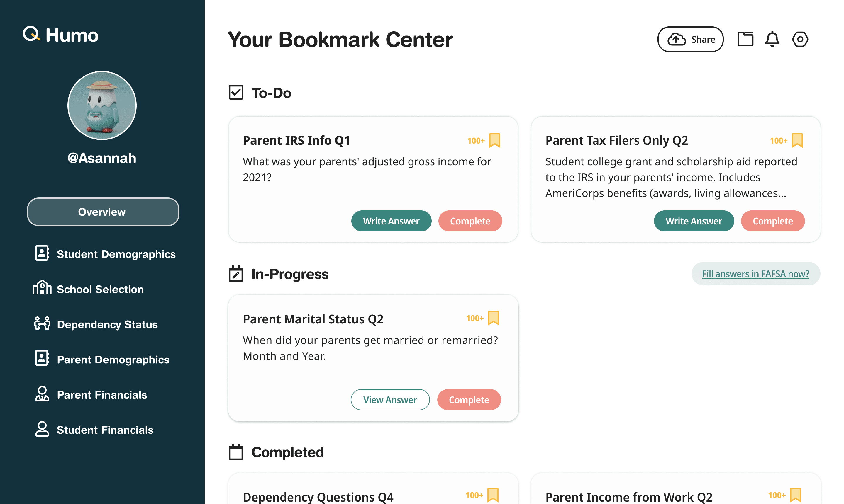The height and width of the screenshot is (504, 844).
Task: Select Overview in the sidebar
Action: click(x=103, y=212)
